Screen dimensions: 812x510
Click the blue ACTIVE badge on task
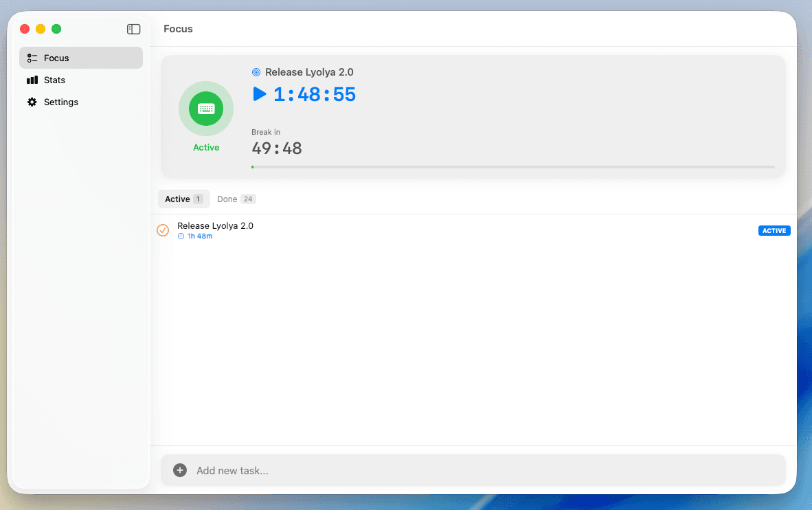point(774,231)
